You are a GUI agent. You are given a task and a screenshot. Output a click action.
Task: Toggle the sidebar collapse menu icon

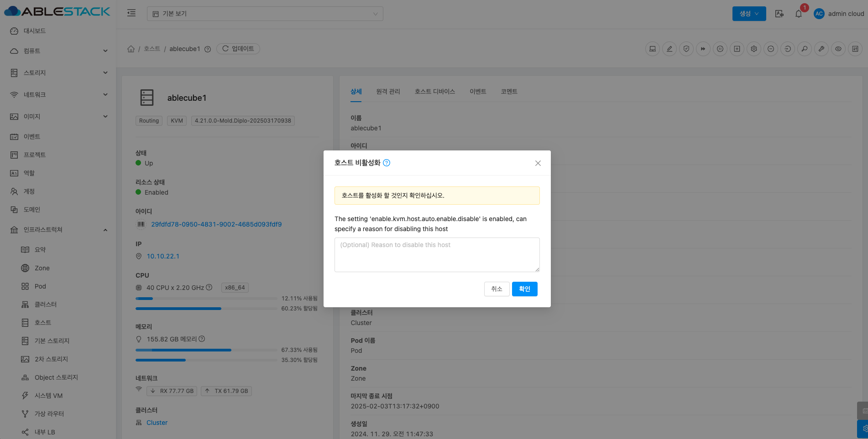131,13
